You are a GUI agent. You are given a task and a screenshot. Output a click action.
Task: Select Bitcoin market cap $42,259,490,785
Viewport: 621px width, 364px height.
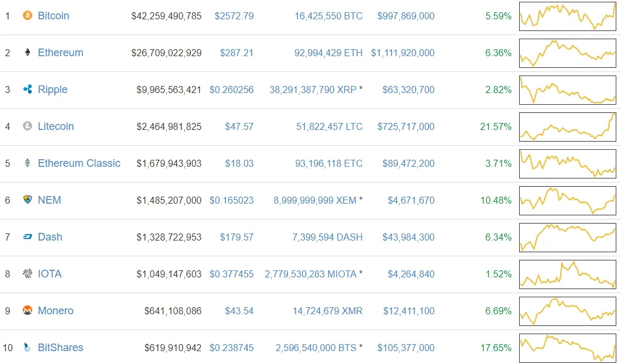tap(166, 16)
